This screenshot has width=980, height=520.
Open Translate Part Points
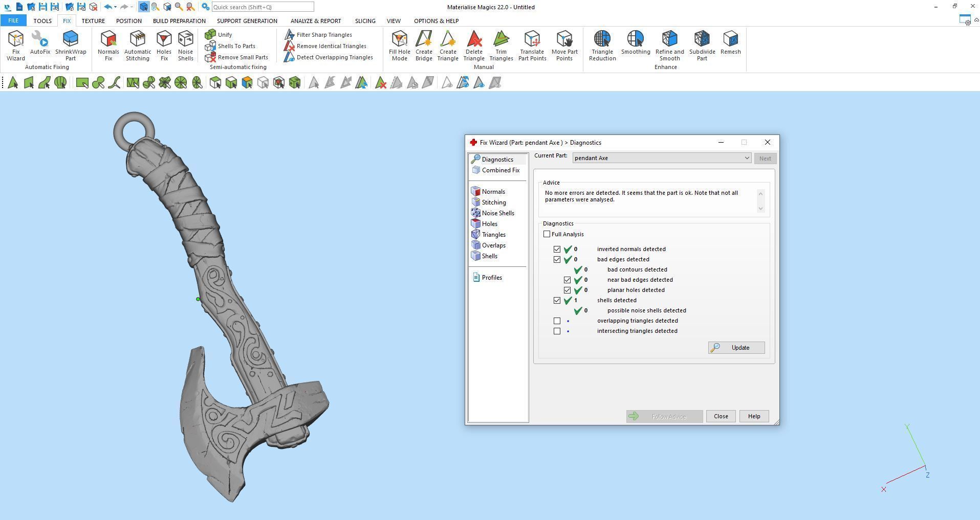tap(532, 46)
